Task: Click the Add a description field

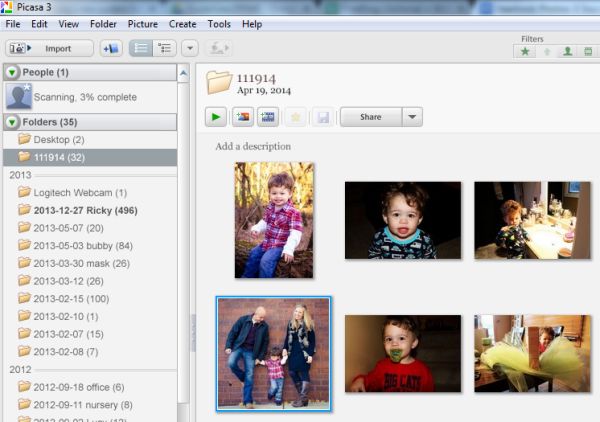Action: point(253,146)
